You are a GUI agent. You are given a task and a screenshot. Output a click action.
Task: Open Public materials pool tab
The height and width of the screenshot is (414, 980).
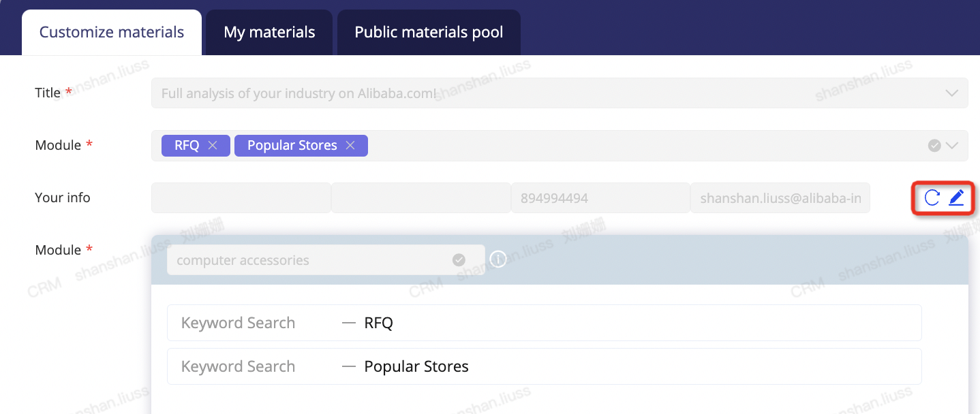429,33
